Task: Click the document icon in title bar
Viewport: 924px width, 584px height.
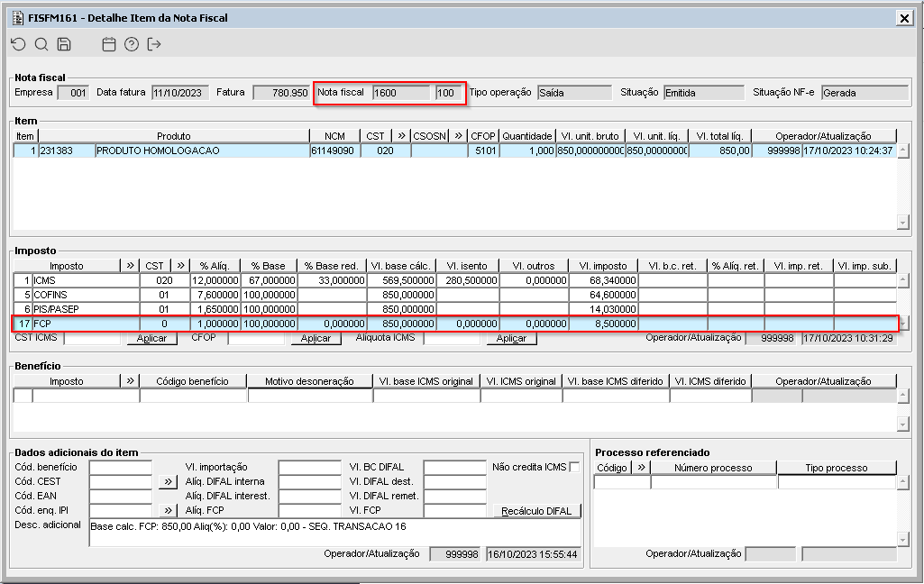Action: pyautogui.click(x=18, y=18)
